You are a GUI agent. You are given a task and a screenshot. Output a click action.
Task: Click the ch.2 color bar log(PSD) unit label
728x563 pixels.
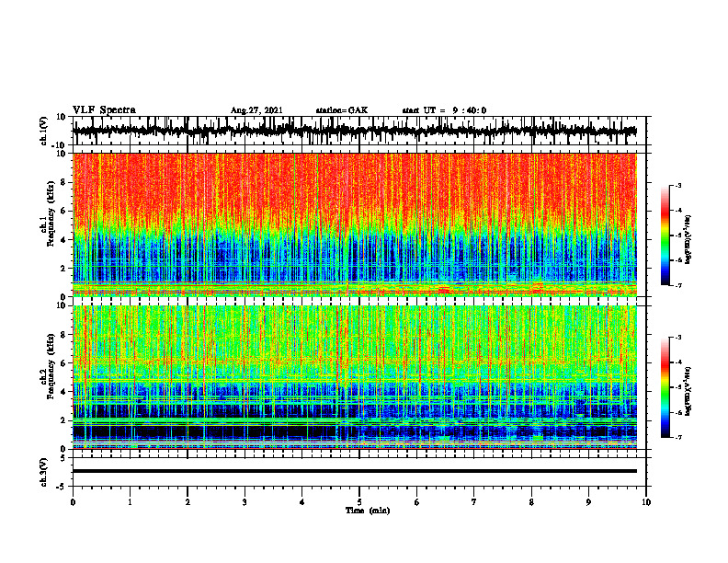688,391
